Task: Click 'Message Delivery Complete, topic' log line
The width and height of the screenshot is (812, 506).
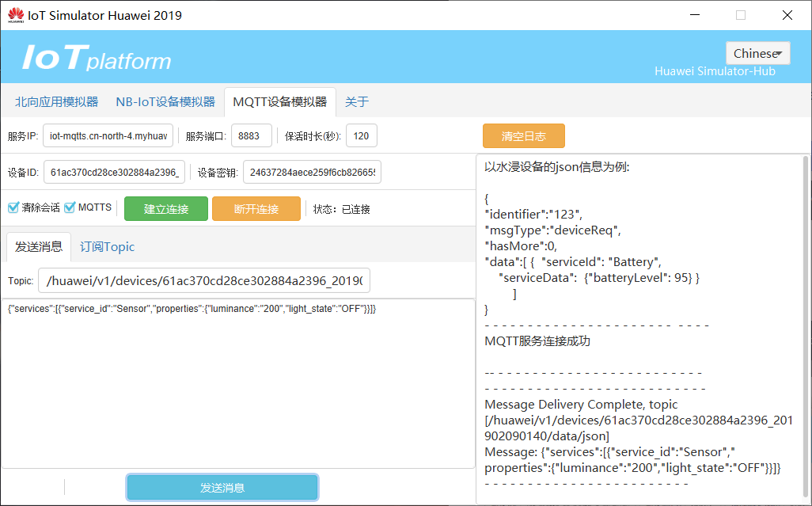Action: 581,404
